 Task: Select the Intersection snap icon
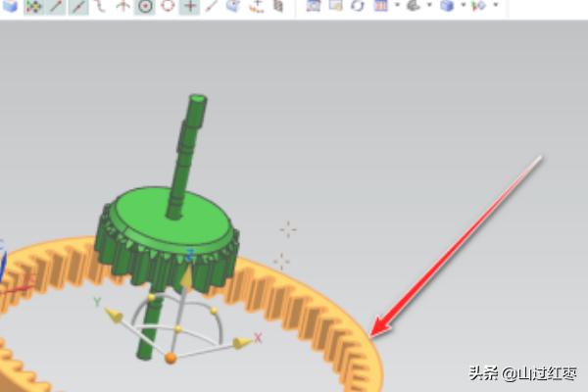[x=122, y=6]
